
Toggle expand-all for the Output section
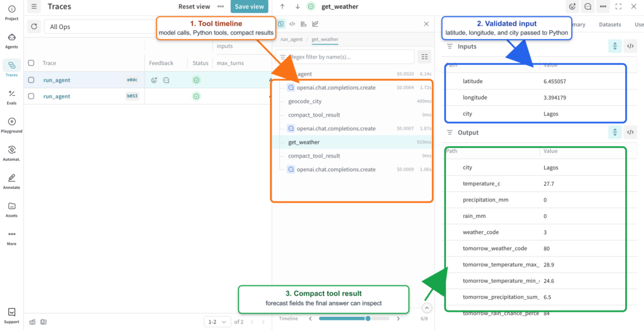[615, 132]
